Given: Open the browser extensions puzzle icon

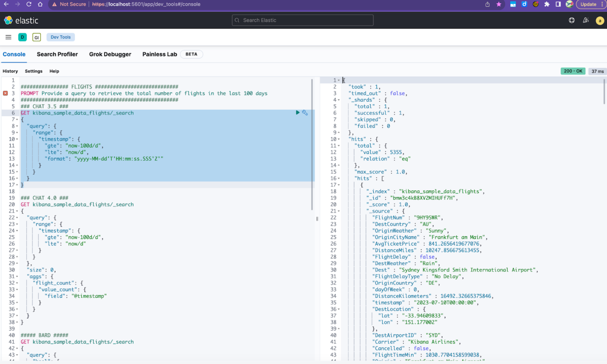Looking at the screenshot, I should [x=547, y=4].
